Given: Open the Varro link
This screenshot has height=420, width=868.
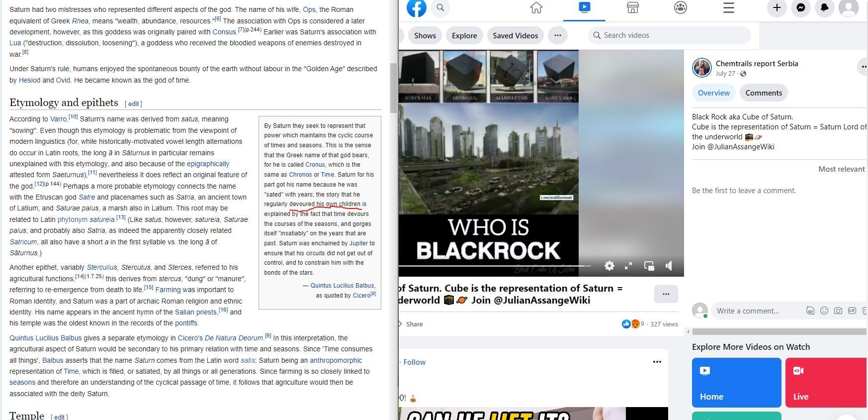Looking at the screenshot, I should point(59,119).
